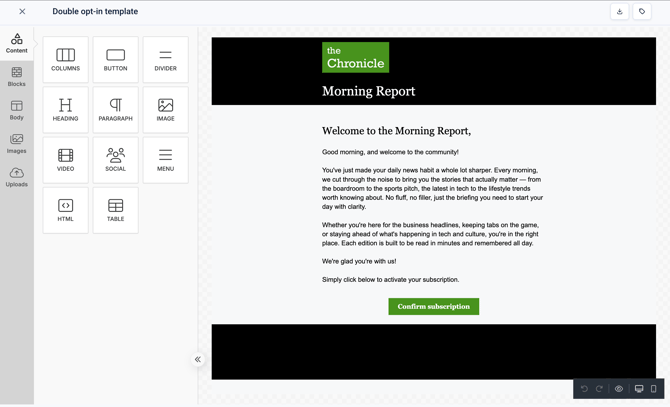Select the Menu content block
The image size is (670, 407).
(165, 160)
